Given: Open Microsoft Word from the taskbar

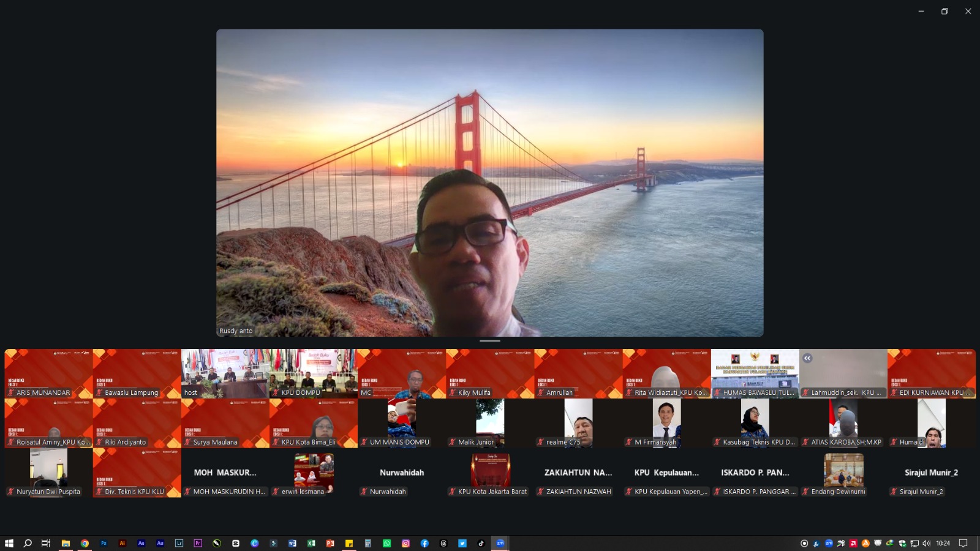Looking at the screenshot, I should [292, 543].
